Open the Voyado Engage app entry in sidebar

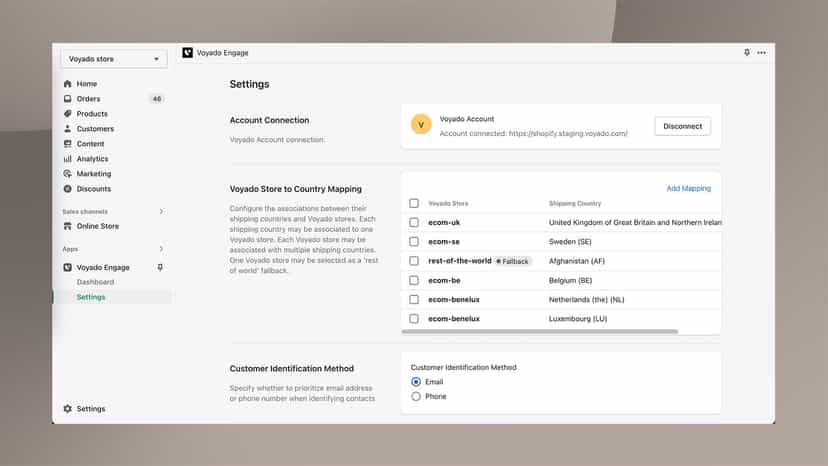pyautogui.click(x=103, y=267)
